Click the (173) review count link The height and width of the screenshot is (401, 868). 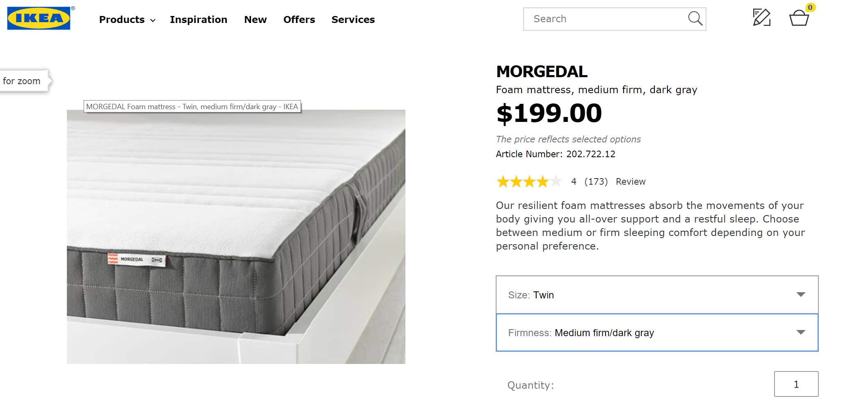pos(596,181)
